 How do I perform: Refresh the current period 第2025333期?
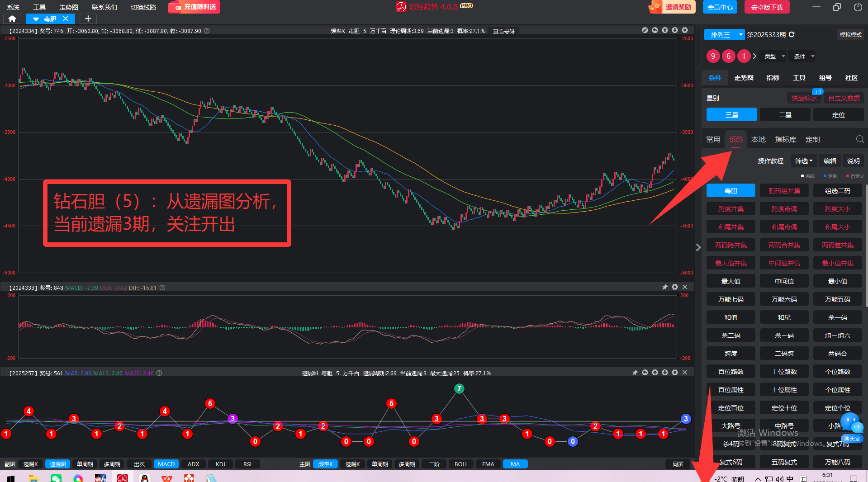click(792, 34)
